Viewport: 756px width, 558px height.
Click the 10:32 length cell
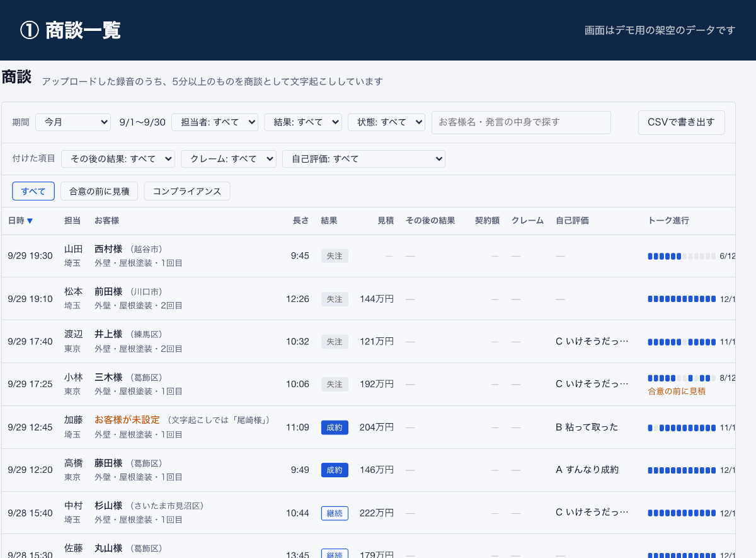(x=297, y=342)
